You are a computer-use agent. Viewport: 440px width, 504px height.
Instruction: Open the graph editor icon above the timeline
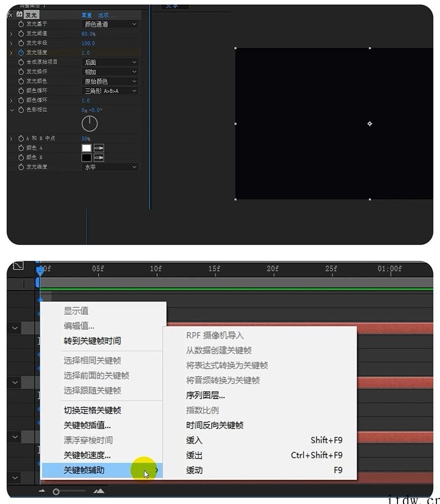pos(18,266)
